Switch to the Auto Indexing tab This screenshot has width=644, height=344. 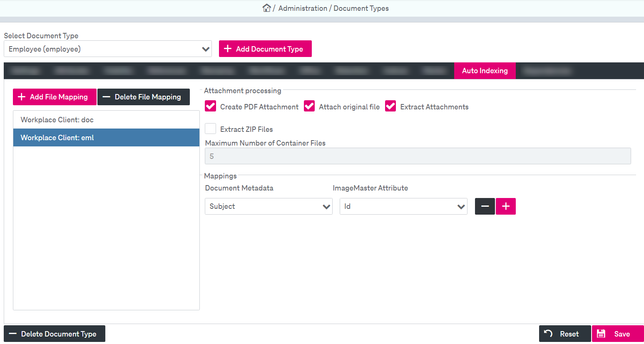point(485,71)
